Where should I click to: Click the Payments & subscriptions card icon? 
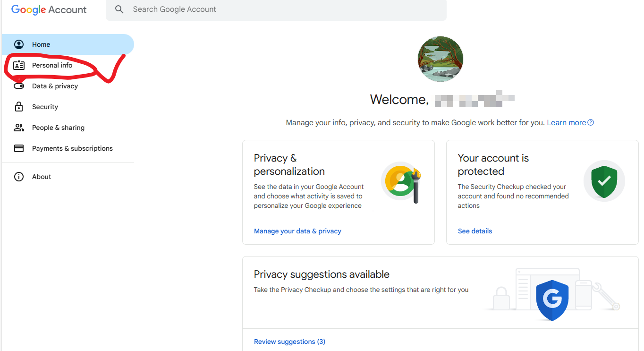point(19,148)
